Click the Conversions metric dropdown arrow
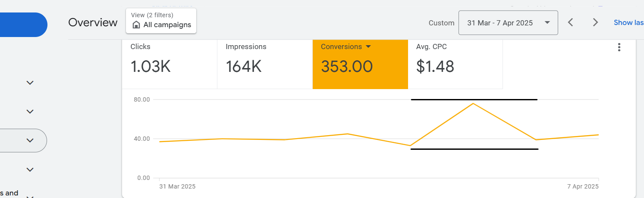The height and width of the screenshot is (198, 644). 368,46
